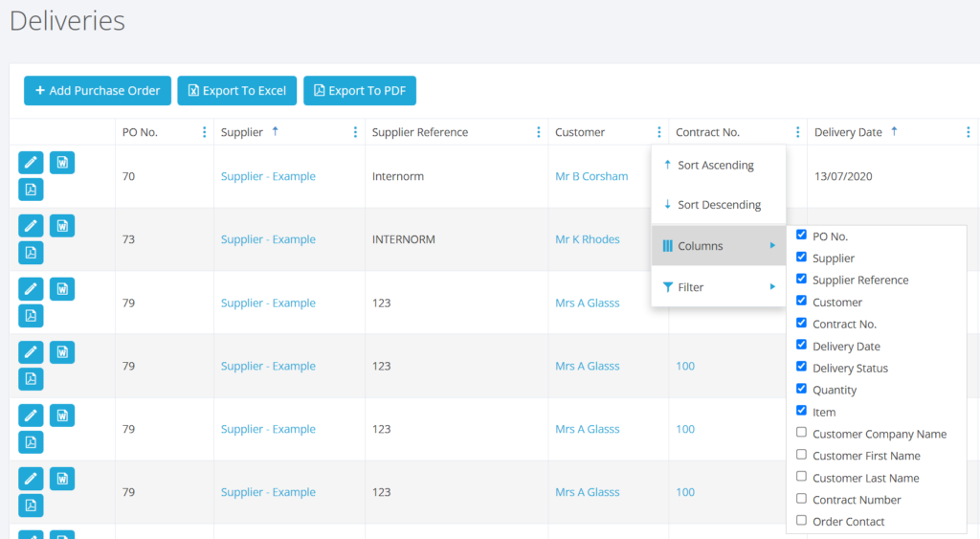Screen dimensions: 980x539
Task: Click the pencil edit icon for PO 70
Action: click(31, 163)
